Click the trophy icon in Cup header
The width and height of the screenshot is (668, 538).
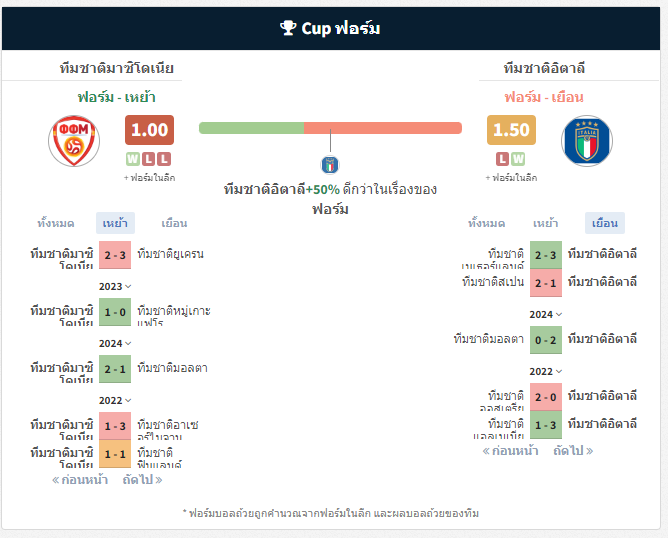coord(288,28)
